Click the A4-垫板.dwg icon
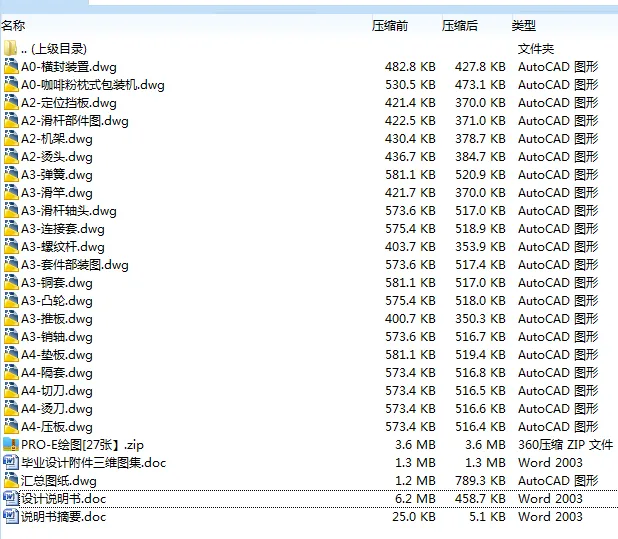The image size is (618, 539). 11,355
